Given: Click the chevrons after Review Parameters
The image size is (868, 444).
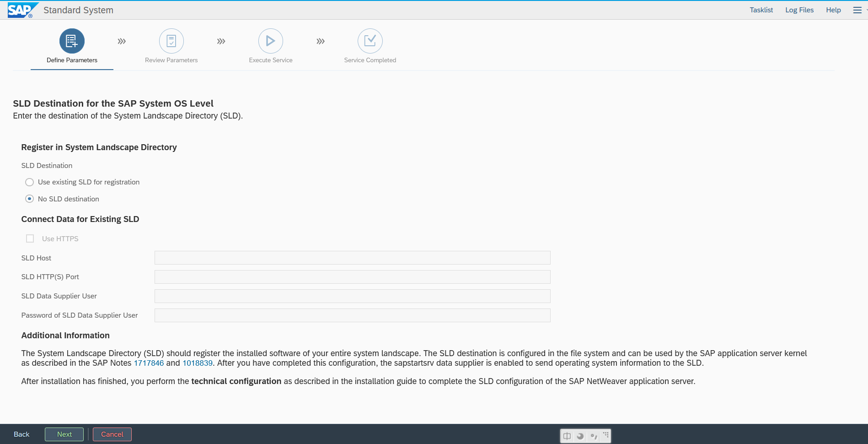Looking at the screenshot, I should click(x=221, y=41).
